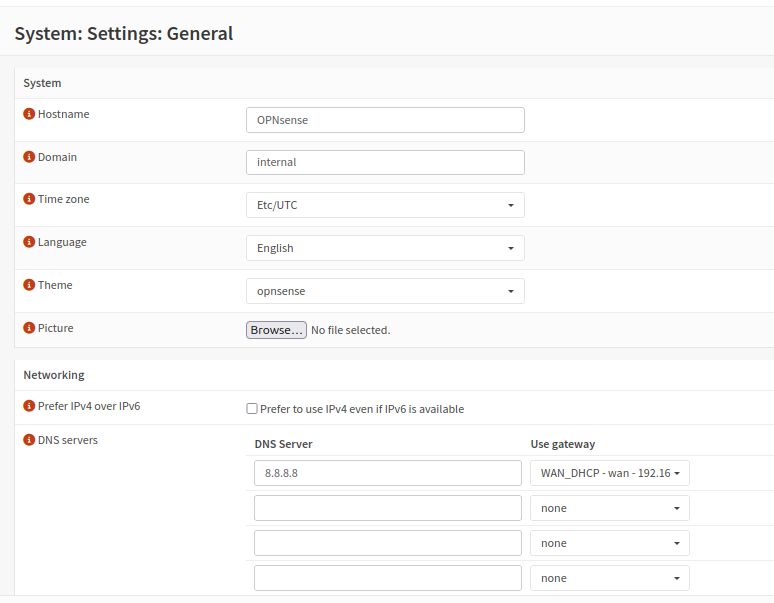Image resolution: width=774 pixels, height=603 pixels.
Task: Click the Browse… button for Picture
Action: 276,330
